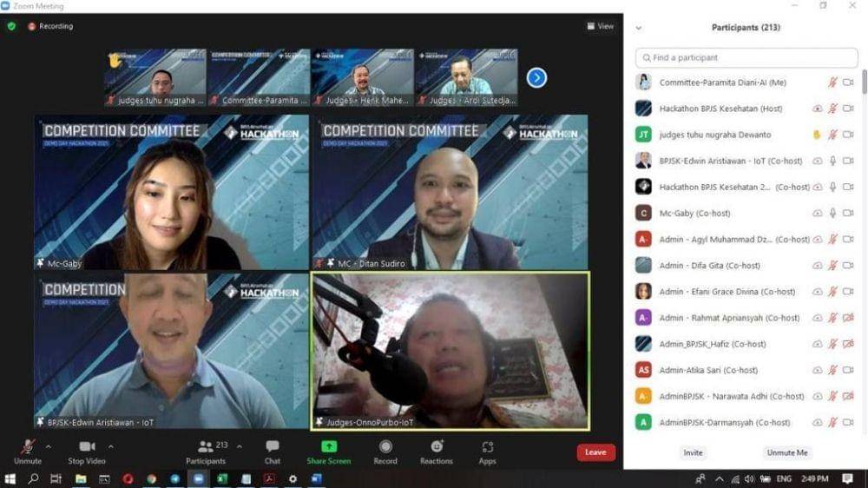Expand video options arrow beside Stop Video
Screen dimensions: 868x488
point(111,446)
